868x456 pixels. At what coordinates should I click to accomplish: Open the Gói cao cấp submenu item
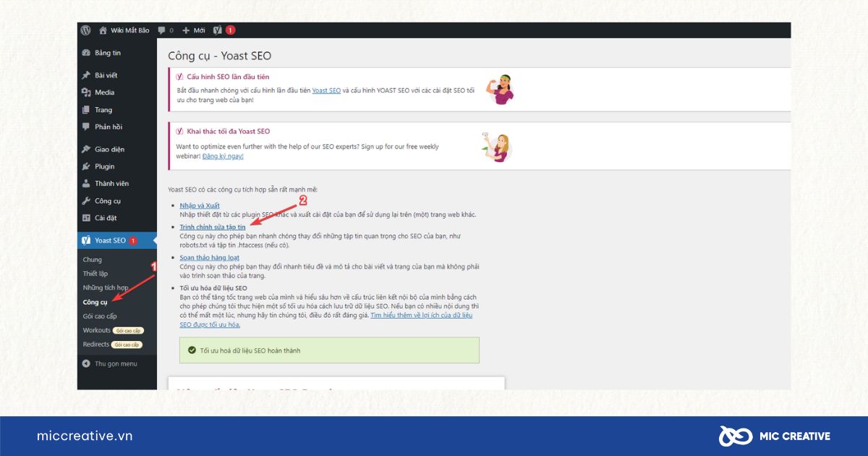100,316
